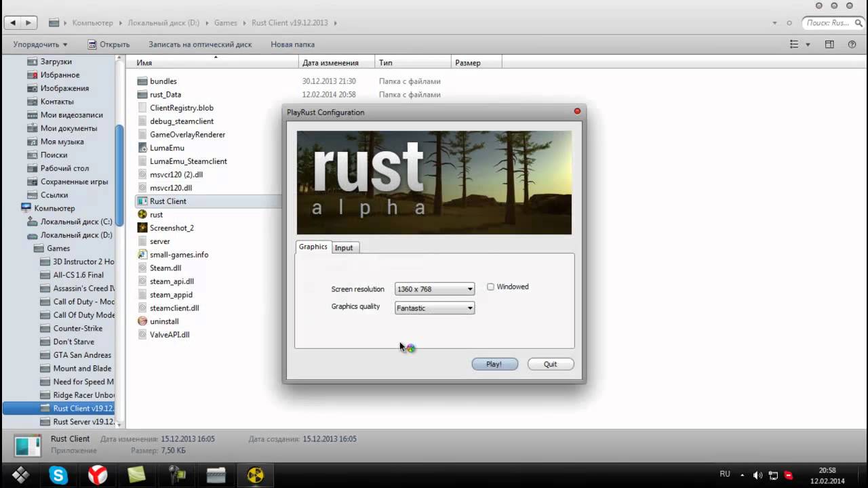868x488 pixels.
Task: Click the Quit button
Action: point(551,364)
